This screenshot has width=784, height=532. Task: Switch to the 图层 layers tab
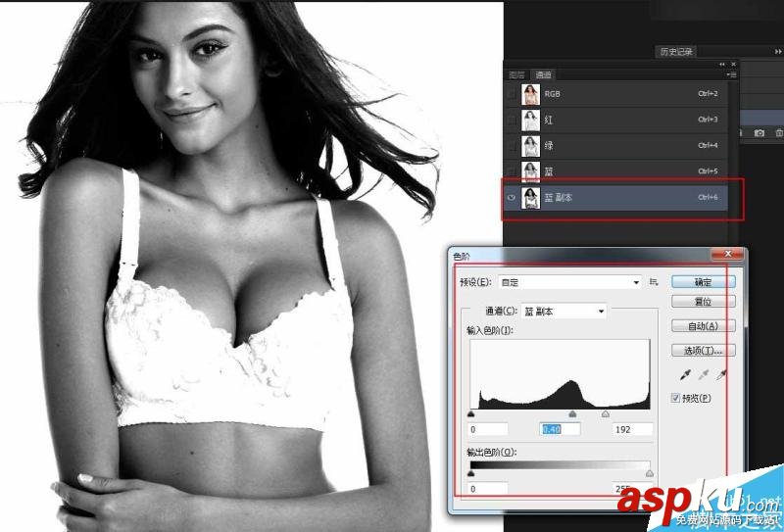point(516,75)
